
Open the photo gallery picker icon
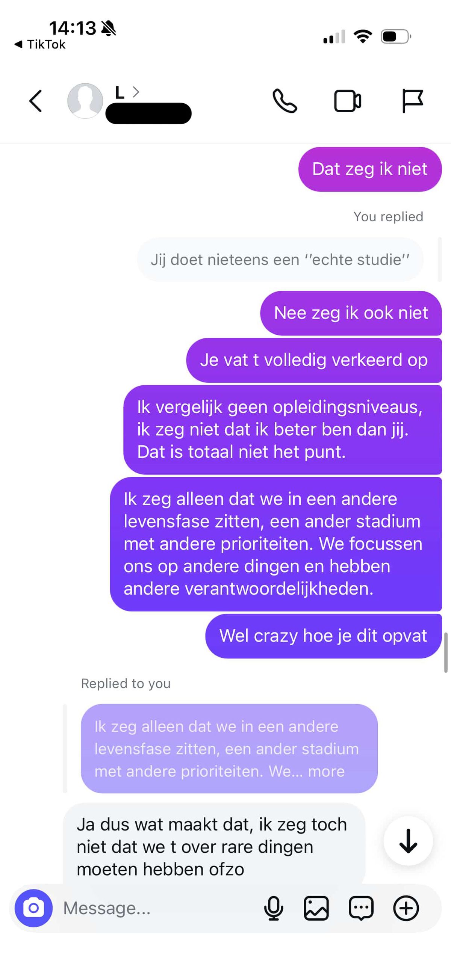click(316, 908)
